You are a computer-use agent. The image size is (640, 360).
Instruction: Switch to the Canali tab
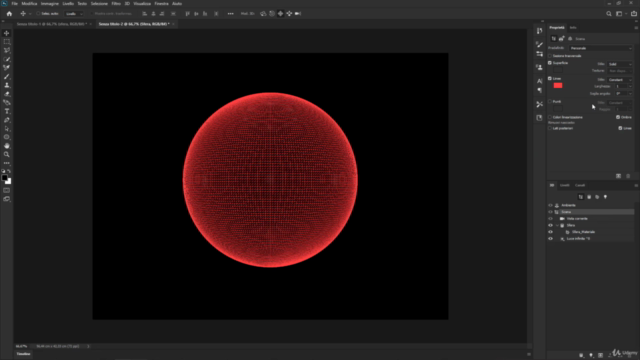[580, 185]
